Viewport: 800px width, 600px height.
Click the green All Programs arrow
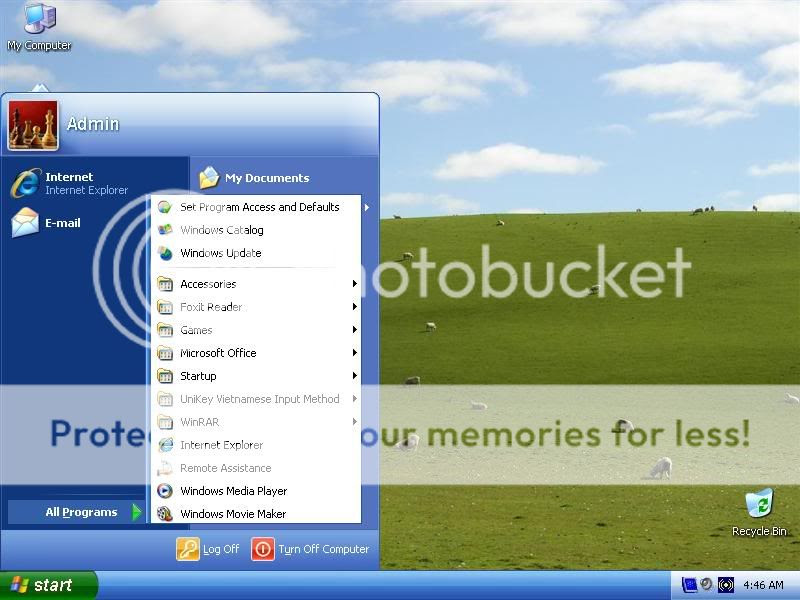click(x=136, y=512)
